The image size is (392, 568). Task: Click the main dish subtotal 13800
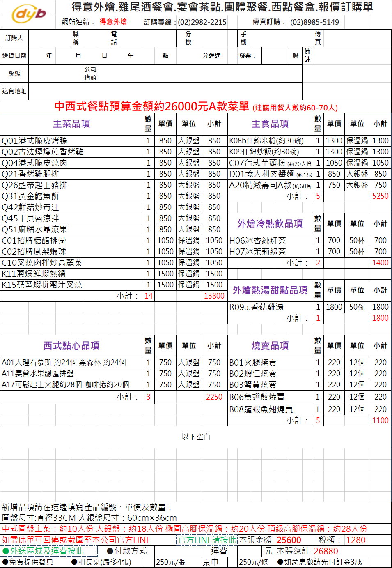pos(214,296)
